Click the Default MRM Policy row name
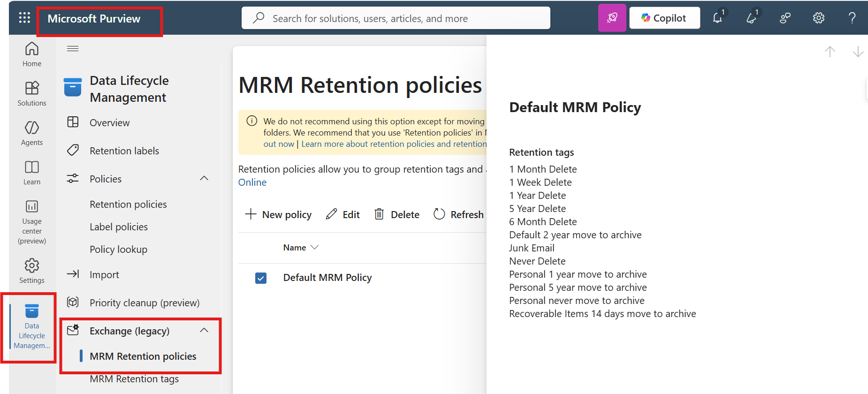868x394 pixels. [x=327, y=278]
